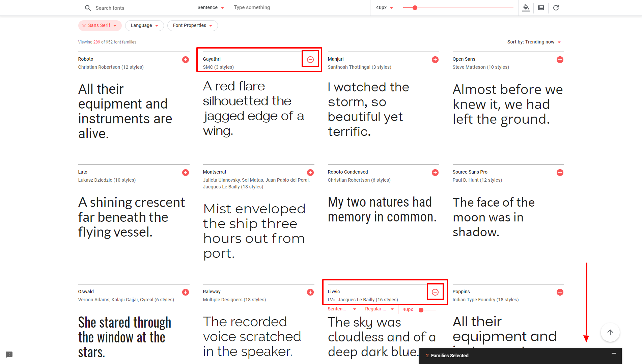This screenshot has width=642, height=364.
Task: Click the back-to-top arrow button
Action: [x=610, y=332]
